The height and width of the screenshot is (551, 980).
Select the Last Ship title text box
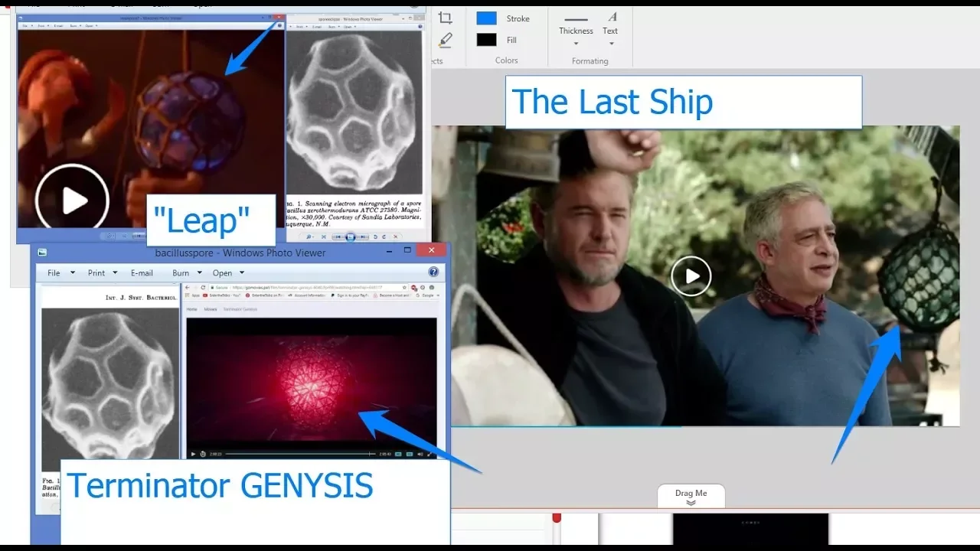coord(683,103)
